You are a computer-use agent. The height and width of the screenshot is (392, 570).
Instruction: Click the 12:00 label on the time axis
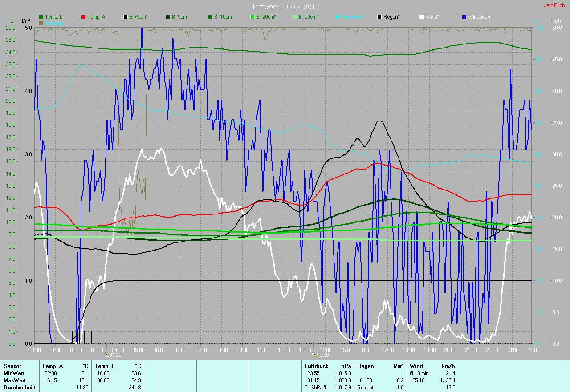[x=284, y=350]
